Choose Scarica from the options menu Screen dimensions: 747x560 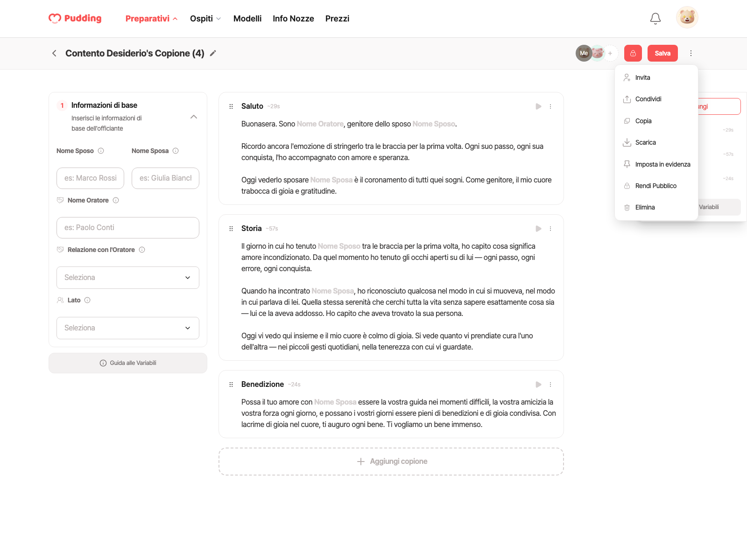(656, 142)
